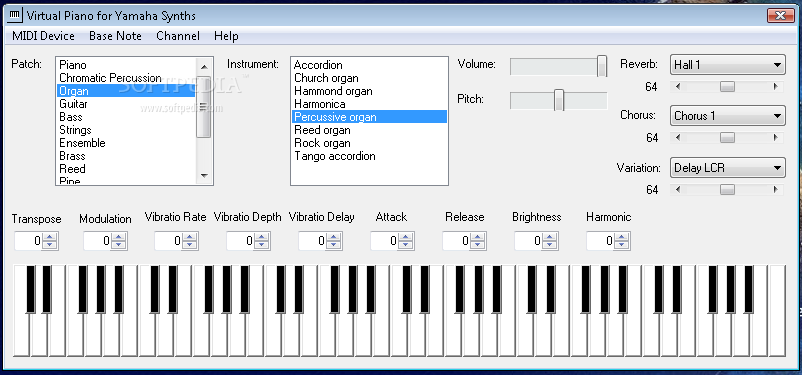Select the Bass patch
Viewport: 802px width, 375px height.
[126, 117]
